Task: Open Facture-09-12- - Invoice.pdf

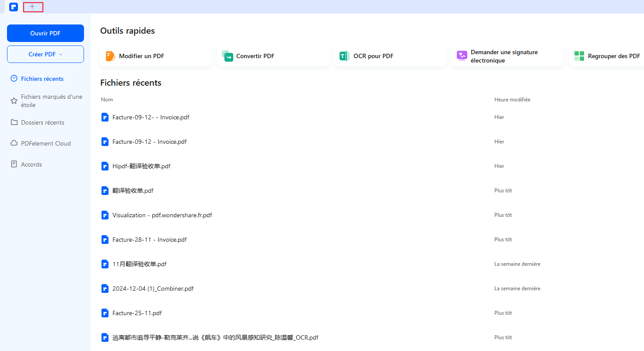Action: pyautogui.click(x=151, y=117)
